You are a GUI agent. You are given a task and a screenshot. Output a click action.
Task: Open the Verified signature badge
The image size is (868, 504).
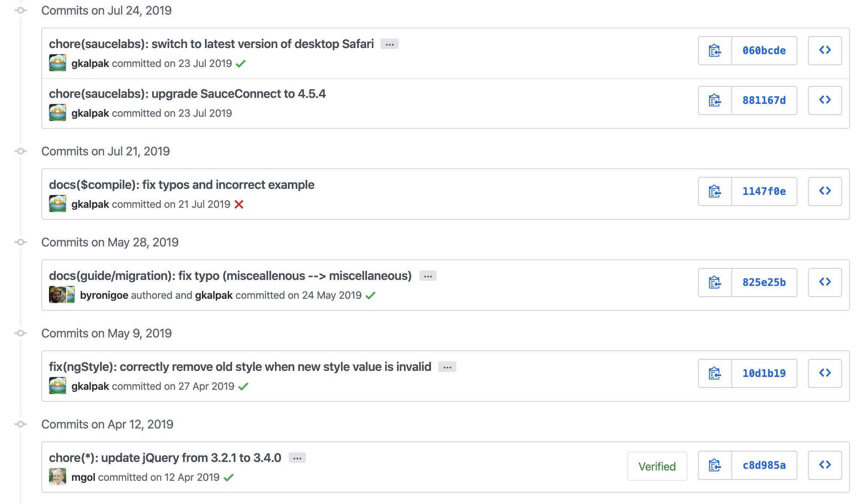point(657,466)
